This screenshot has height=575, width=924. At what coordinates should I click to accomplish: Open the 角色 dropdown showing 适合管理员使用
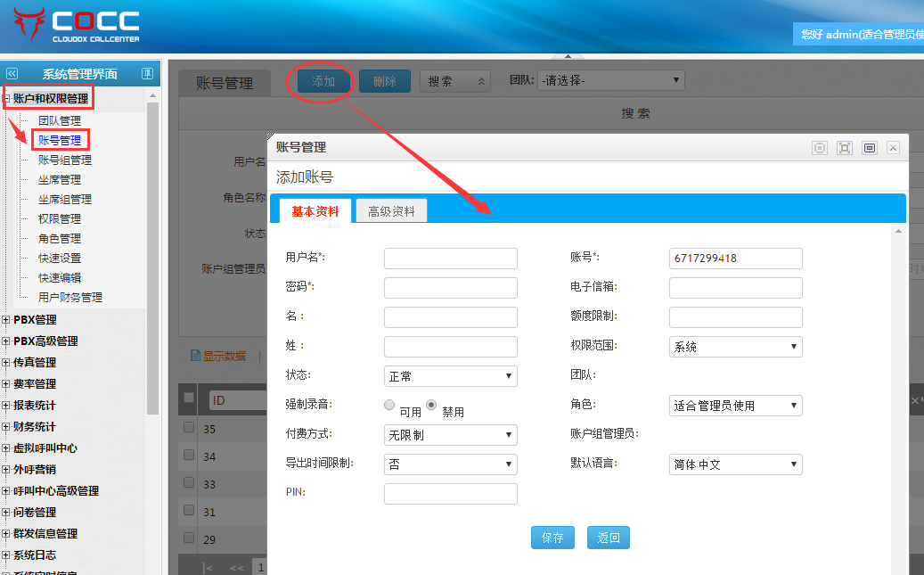735,406
